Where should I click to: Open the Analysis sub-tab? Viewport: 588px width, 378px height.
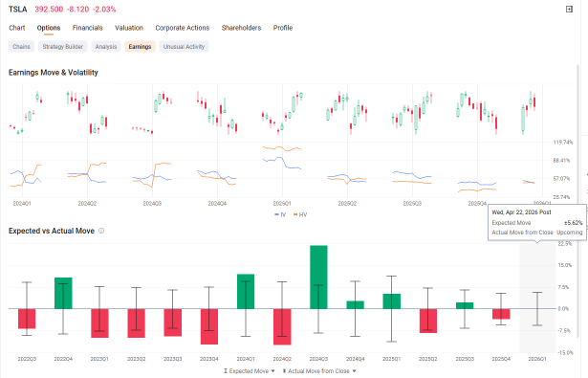tap(106, 47)
